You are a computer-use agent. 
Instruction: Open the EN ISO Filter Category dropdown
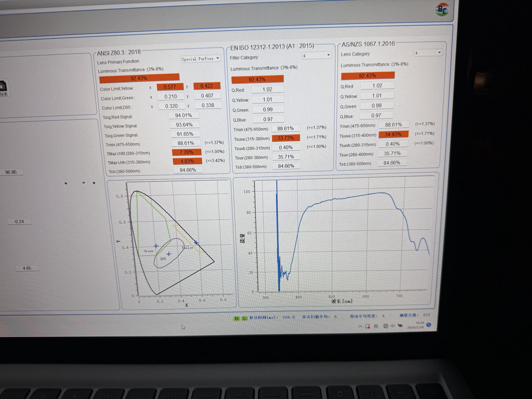tap(317, 56)
